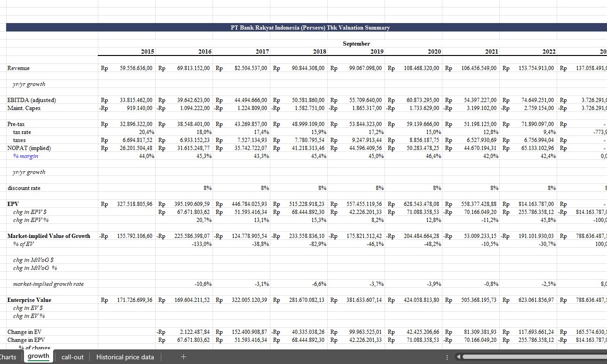Click the three-dot tab bar options handle

pos(447,357)
